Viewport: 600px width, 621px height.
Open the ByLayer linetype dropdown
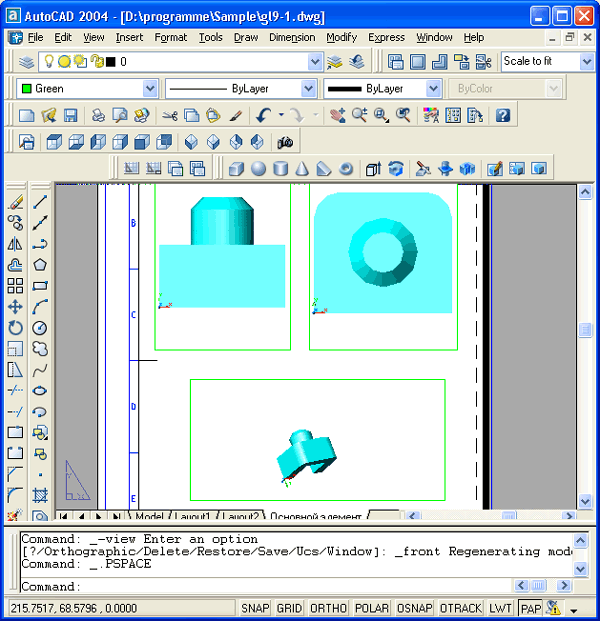pos(306,89)
